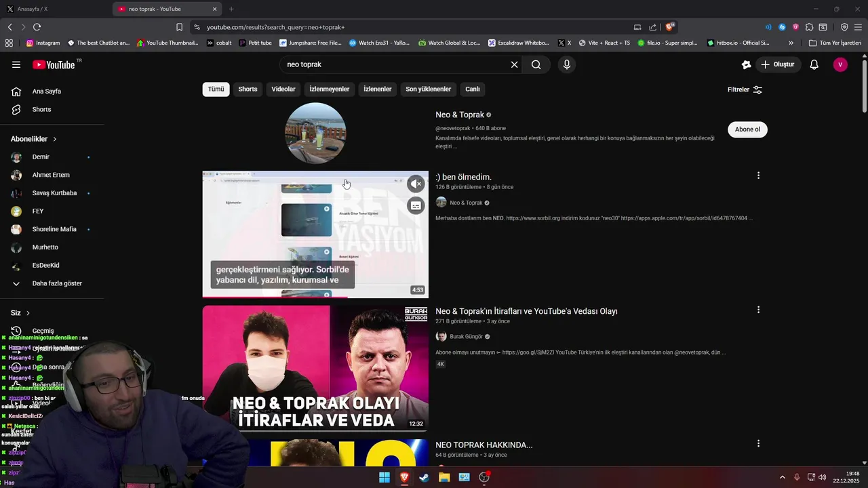Open Tüm Yer İşaretleri bookmarks folder
The width and height of the screenshot is (868, 488).
coord(835,43)
